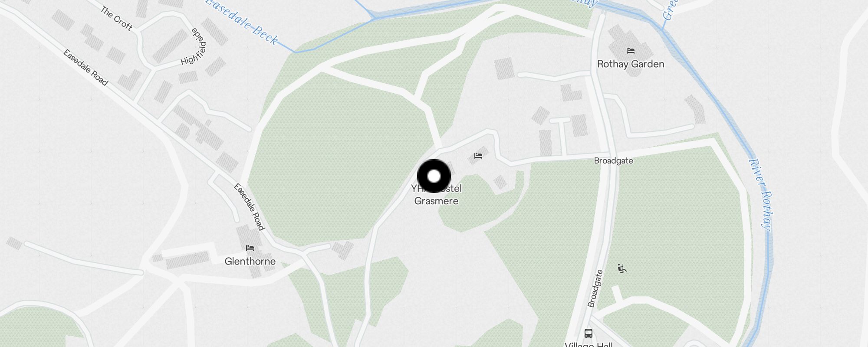868x347 pixels.
Task: Click the Glenthorne lodging bed icon
Action: 250,248
